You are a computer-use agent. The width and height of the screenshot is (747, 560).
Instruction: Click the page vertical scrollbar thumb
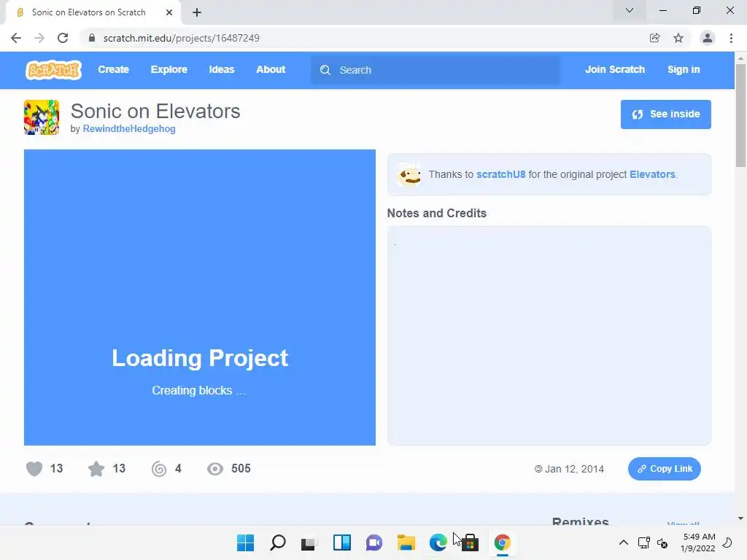[x=740, y=115]
